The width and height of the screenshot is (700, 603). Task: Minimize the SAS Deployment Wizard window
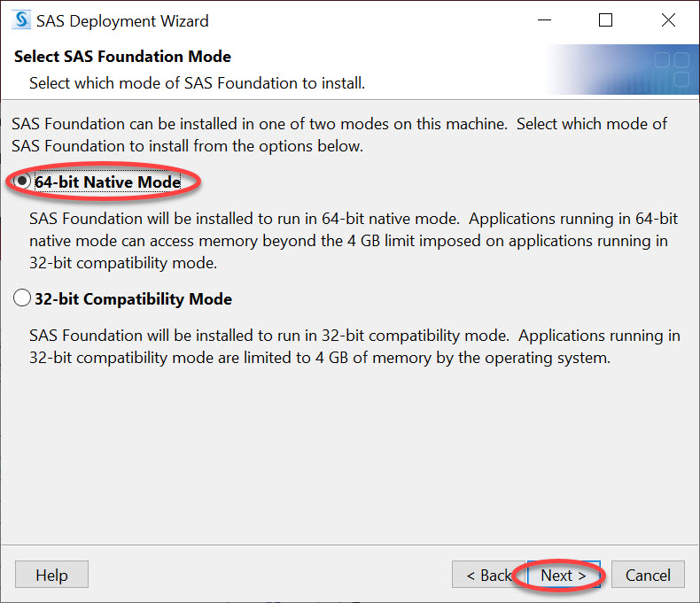pyautogui.click(x=544, y=20)
